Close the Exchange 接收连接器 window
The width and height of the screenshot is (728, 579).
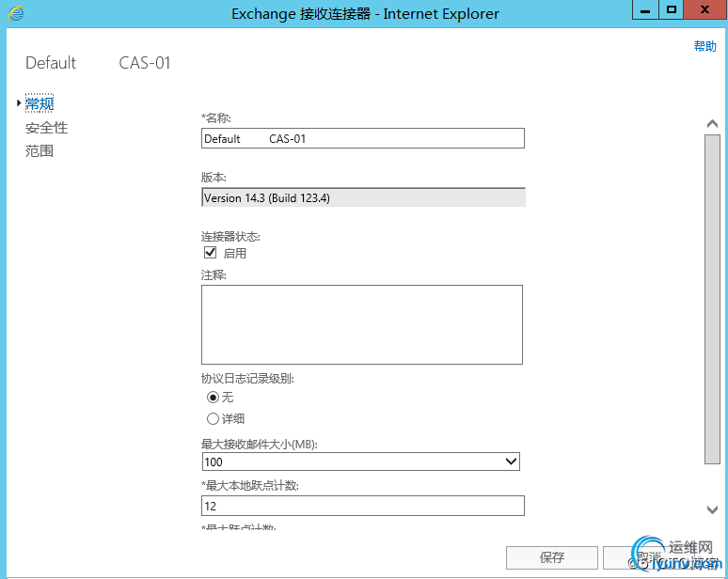(705, 9)
